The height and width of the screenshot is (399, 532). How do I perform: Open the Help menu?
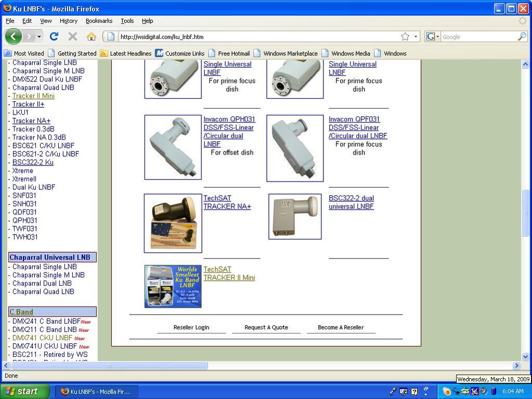[x=147, y=21]
